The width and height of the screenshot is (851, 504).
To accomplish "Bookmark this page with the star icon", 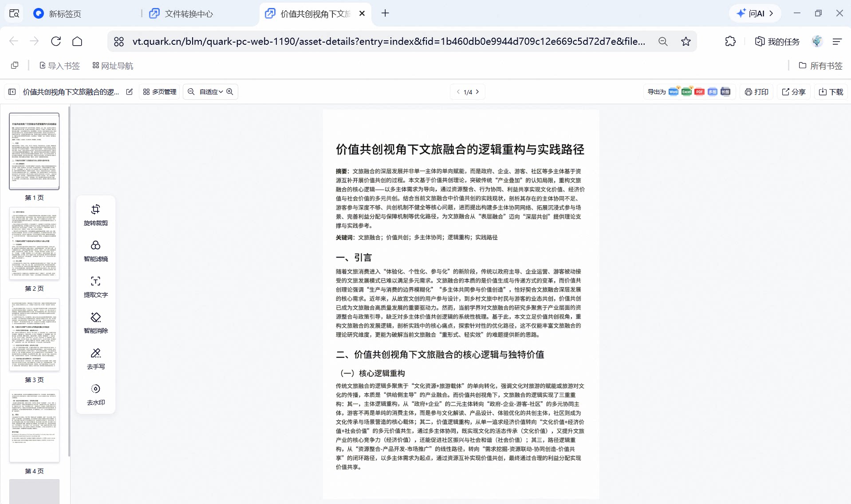I will 686,41.
